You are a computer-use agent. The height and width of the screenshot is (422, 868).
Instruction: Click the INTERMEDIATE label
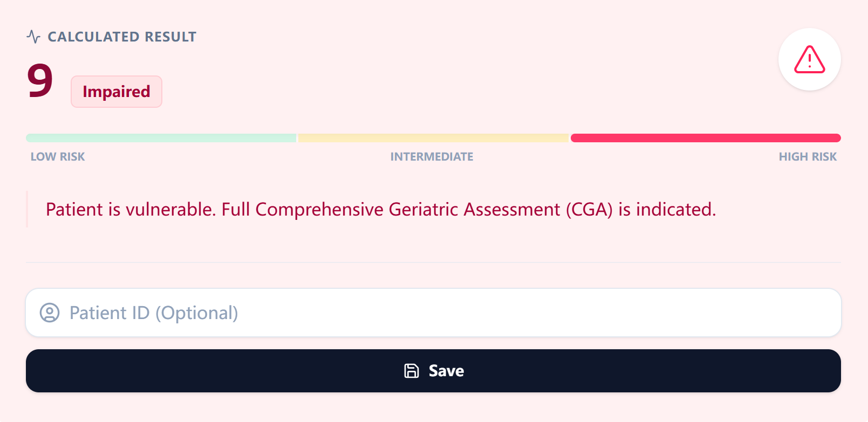(x=432, y=156)
